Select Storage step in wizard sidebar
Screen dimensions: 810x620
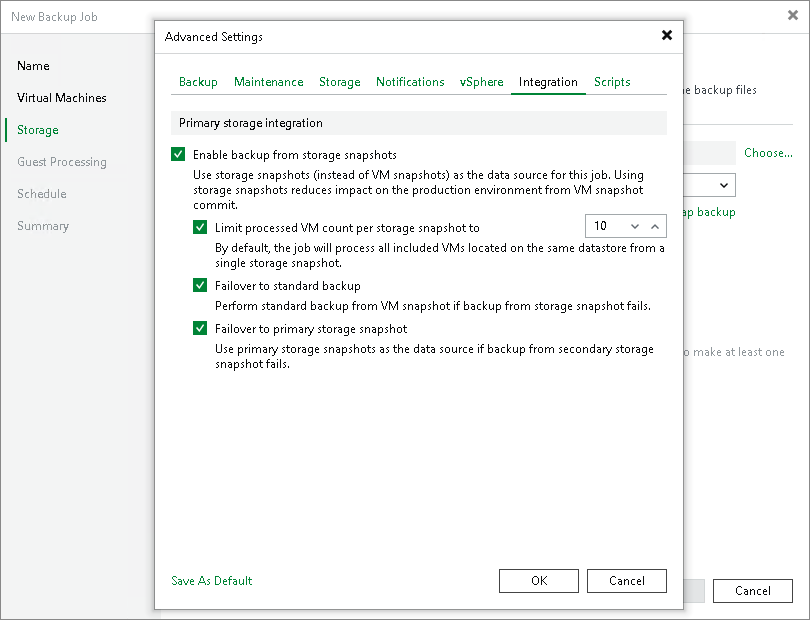(x=38, y=130)
